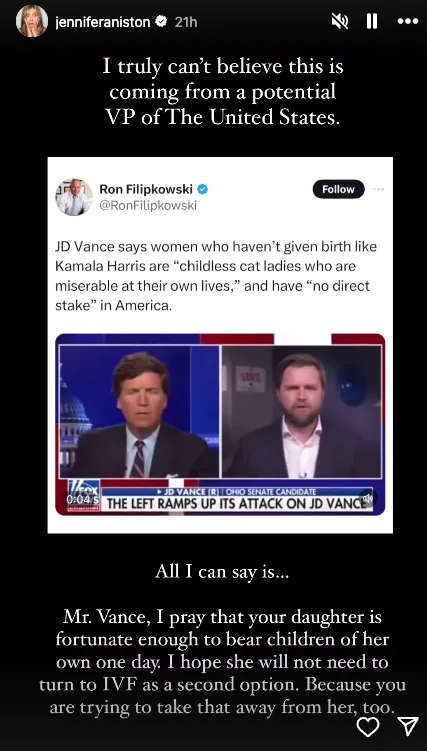This screenshot has width=427, height=751.
Task: Open the story options menu
Action: (408, 21)
